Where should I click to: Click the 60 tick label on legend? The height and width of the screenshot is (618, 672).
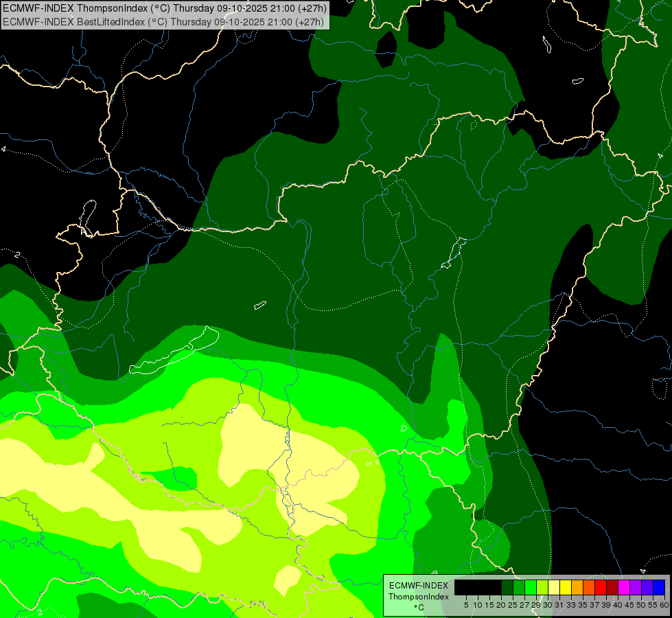coord(664,605)
